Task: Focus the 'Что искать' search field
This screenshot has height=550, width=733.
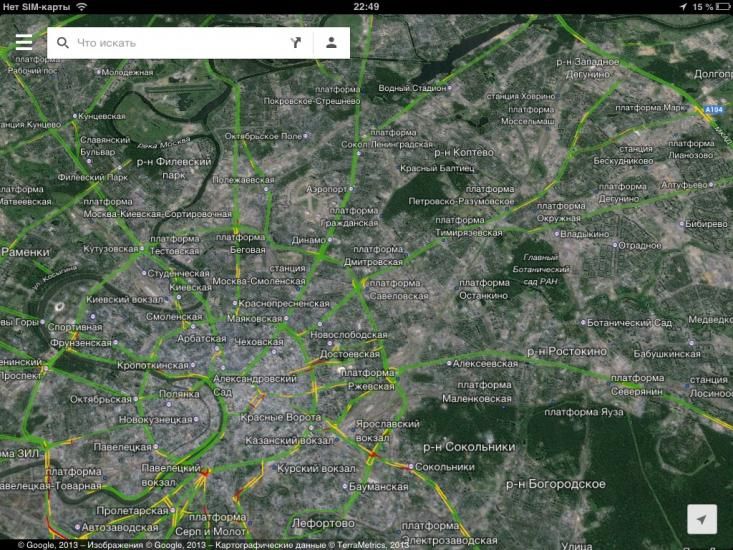Action: coord(180,43)
